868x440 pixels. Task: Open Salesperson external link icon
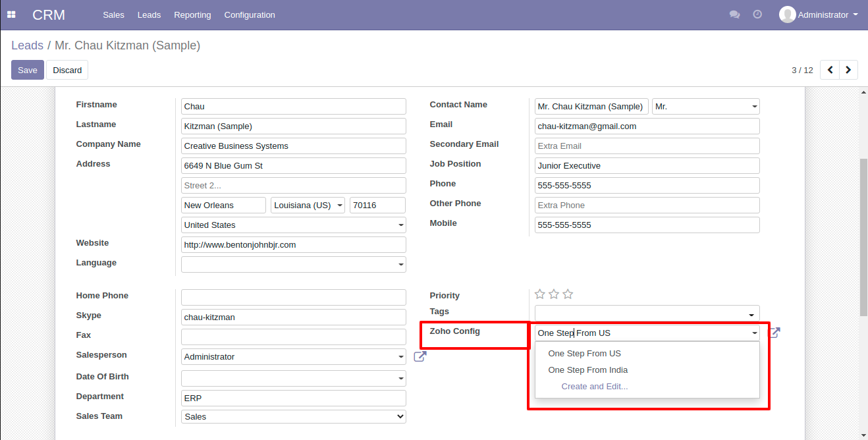click(x=420, y=356)
